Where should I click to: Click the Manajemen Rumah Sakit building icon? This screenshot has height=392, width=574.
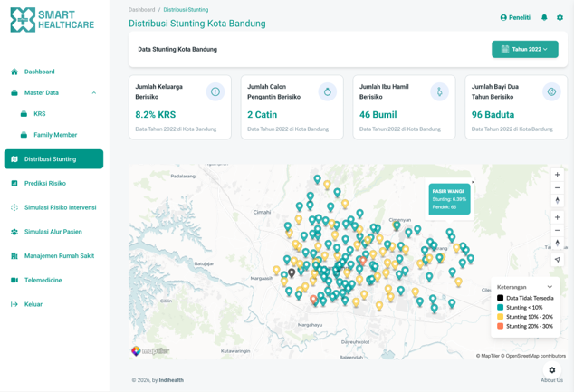[x=14, y=256]
